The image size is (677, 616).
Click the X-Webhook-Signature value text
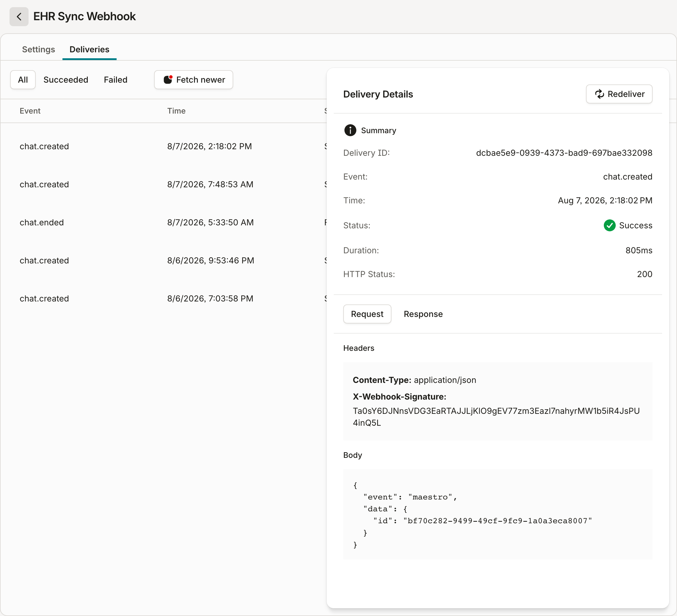[496, 417]
